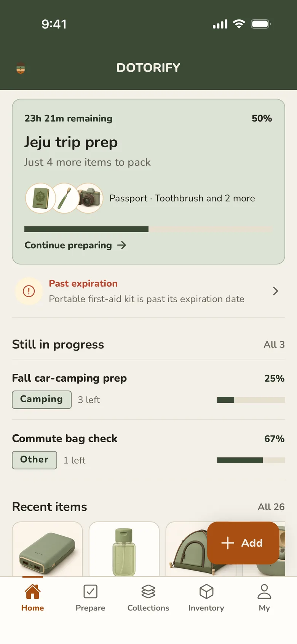Open the Home tab icon
The width and height of the screenshot is (297, 644).
coord(32,591)
